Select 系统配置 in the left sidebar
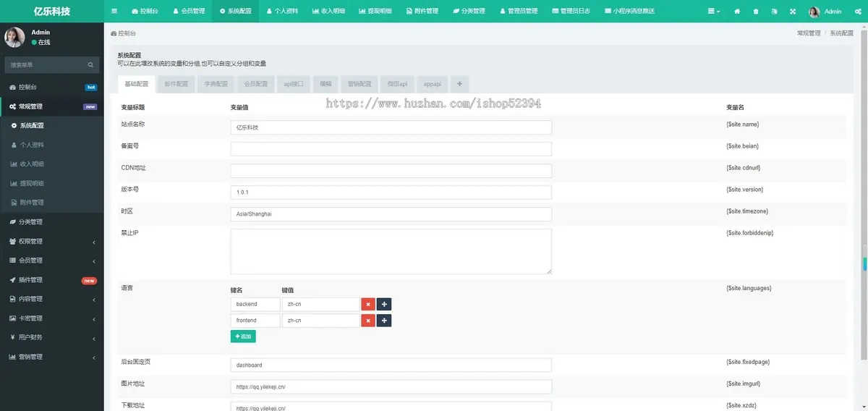This screenshot has width=868, height=411. [x=52, y=125]
